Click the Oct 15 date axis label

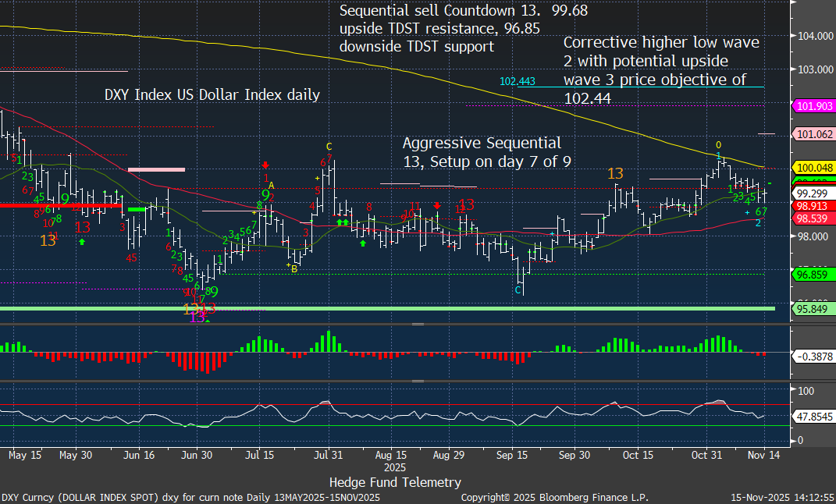638,455
